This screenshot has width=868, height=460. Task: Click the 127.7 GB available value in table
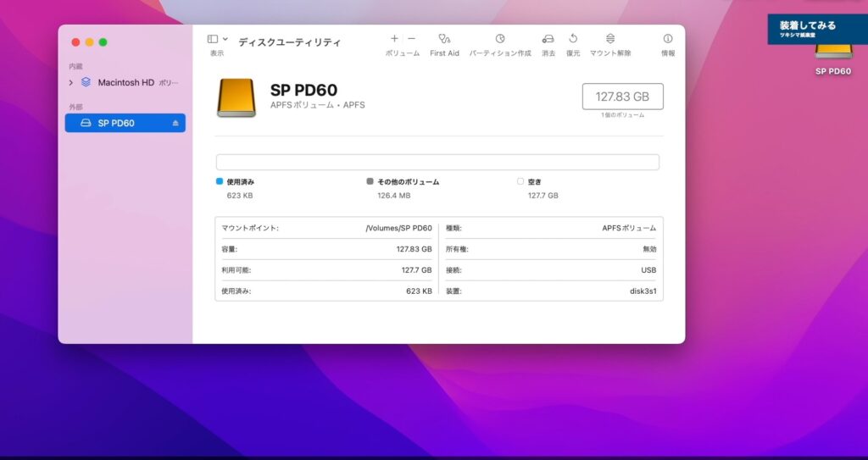[x=416, y=270]
